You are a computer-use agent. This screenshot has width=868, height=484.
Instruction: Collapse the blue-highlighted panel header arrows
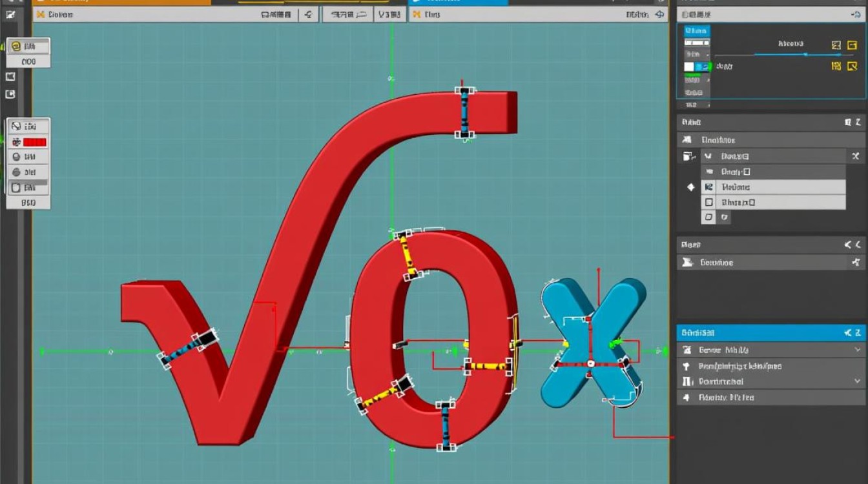pyautogui.click(x=852, y=333)
